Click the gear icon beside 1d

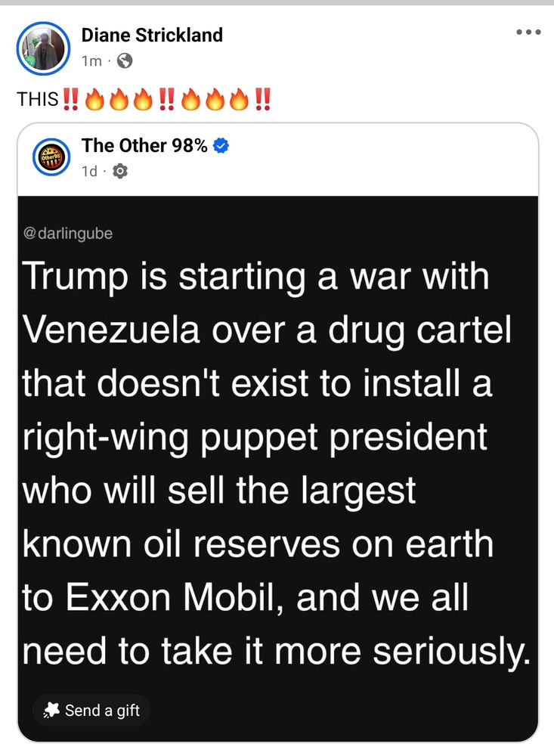[119, 172]
